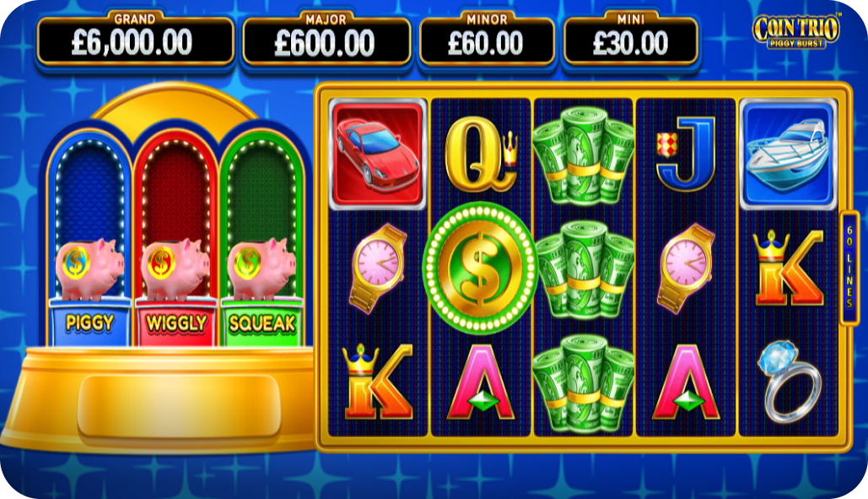Click the Grand £6,000.00 jackpot display
The width and height of the screenshot is (868, 499).
click(x=136, y=40)
